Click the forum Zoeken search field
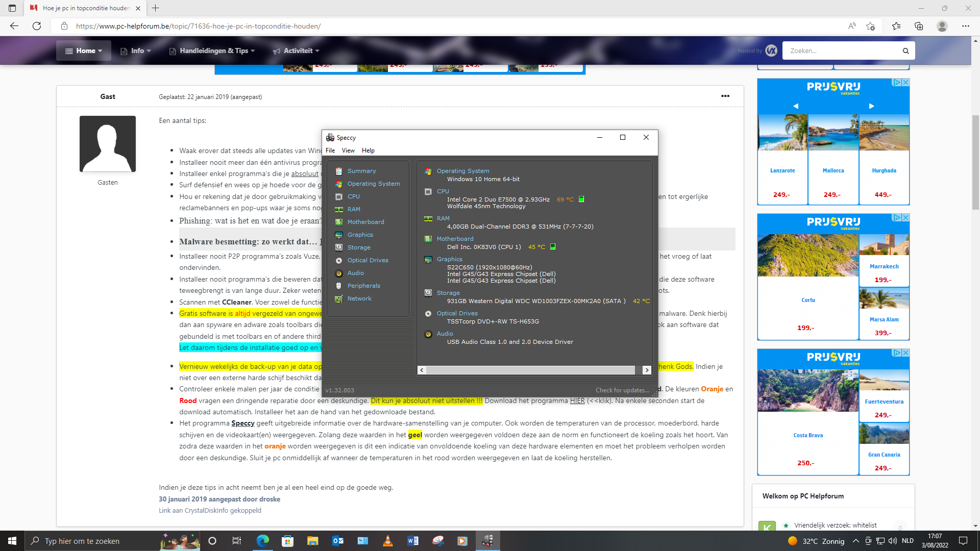 (842, 51)
